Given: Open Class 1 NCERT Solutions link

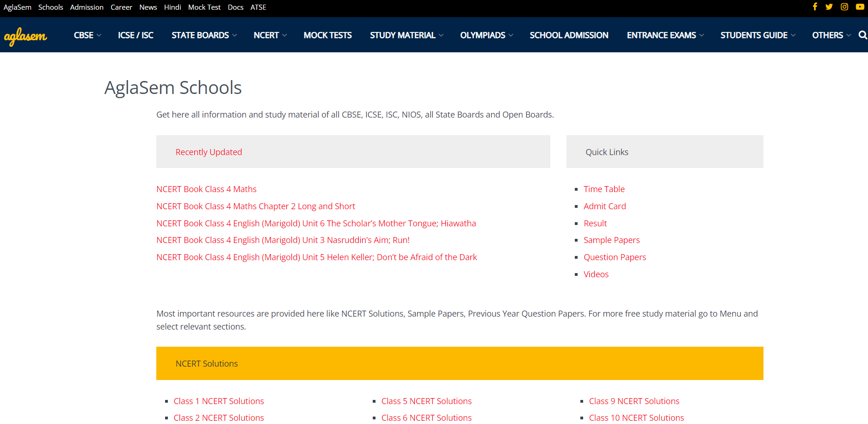Looking at the screenshot, I should point(219,401).
